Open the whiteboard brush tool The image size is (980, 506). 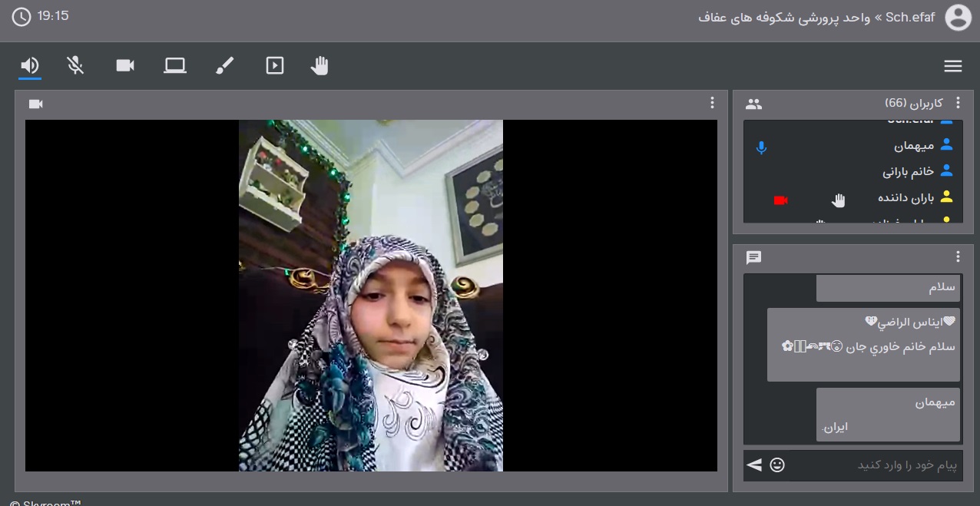tap(224, 66)
